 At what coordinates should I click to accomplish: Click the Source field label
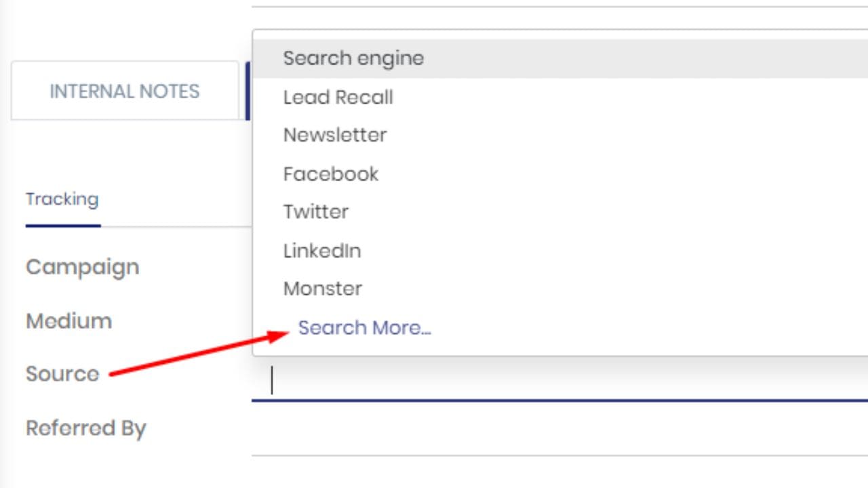pyautogui.click(x=62, y=373)
